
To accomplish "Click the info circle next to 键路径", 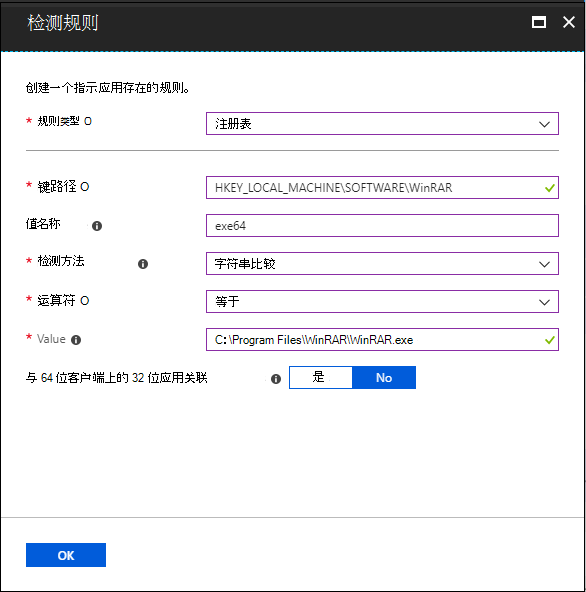I will point(85,187).
